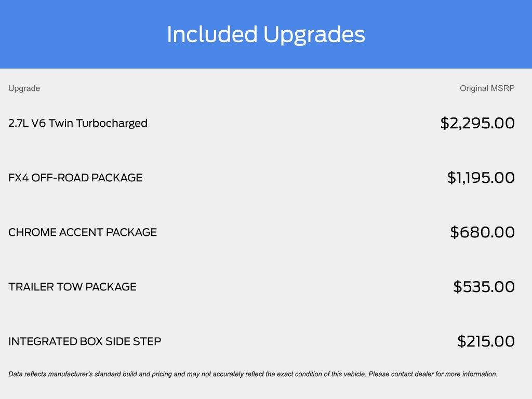Click the $215.00 price value

point(486,341)
